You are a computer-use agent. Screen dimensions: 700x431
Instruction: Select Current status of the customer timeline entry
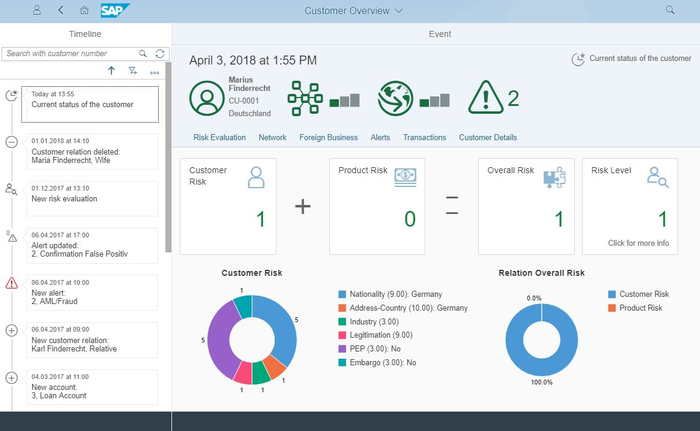(x=90, y=105)
